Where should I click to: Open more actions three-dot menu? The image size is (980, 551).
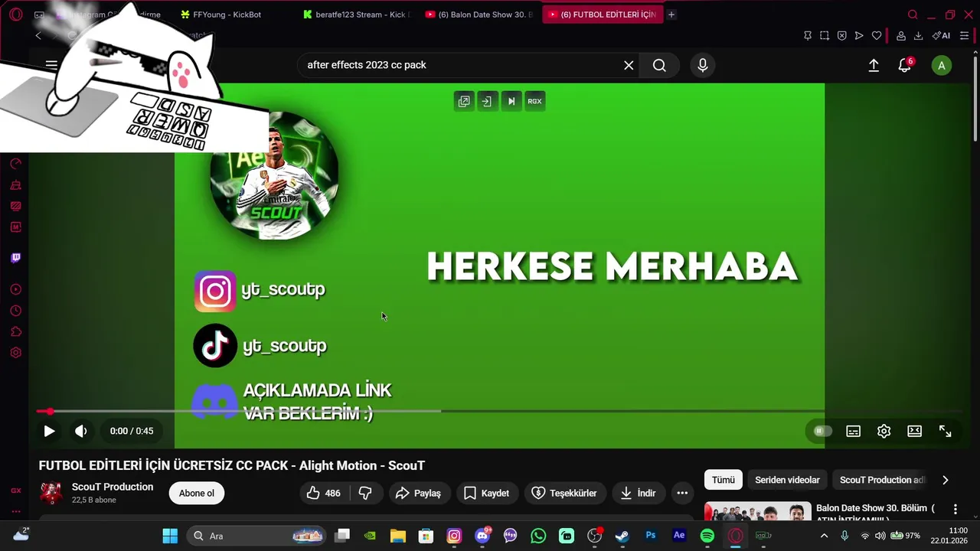click(x=682, y=494)
